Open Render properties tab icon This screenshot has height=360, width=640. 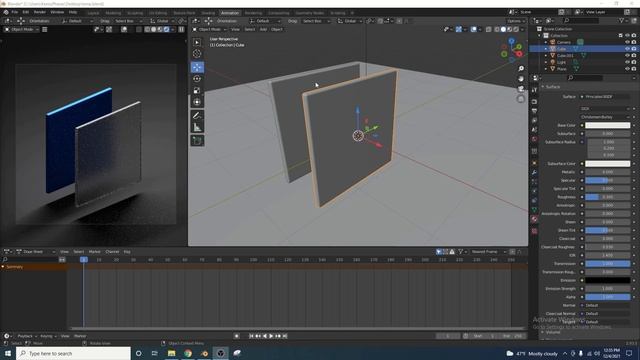[x=534, y=102]
